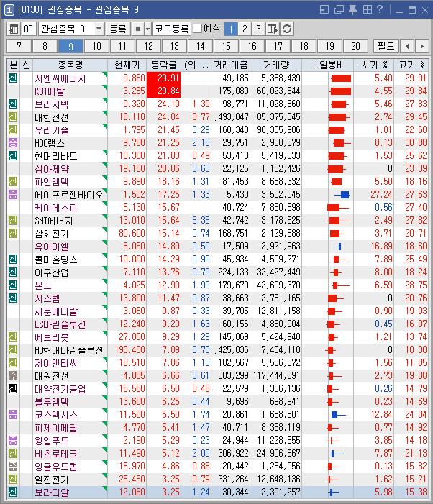Screen dimensions: 433x504
Task: Switch to group tab 7
Action: coord(19,46)
